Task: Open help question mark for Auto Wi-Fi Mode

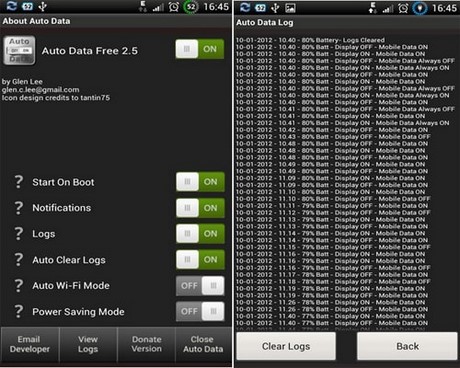Action: (19, 286)
